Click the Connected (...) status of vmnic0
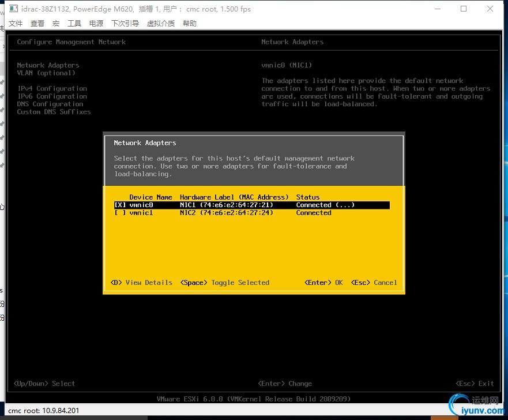The width and height of the screenshot is (508, 420). 325,205
